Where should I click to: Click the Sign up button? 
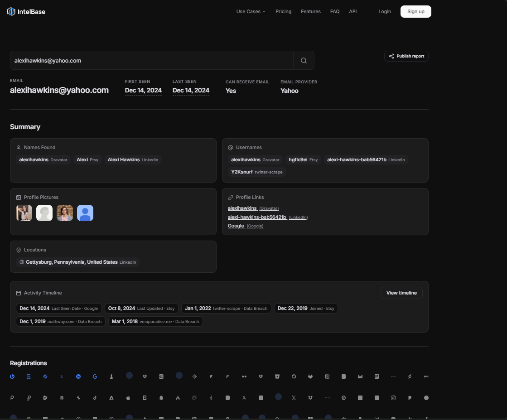coord(416,12)
